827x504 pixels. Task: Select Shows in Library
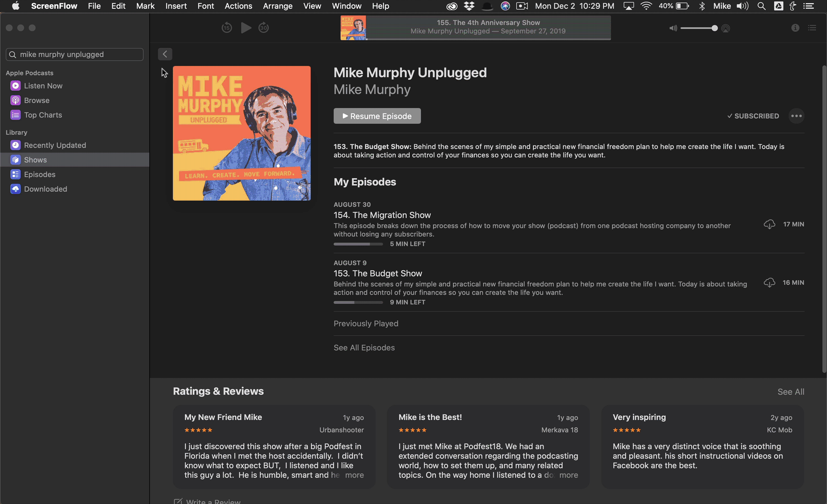pyautogui.click(x=75, y=160)
